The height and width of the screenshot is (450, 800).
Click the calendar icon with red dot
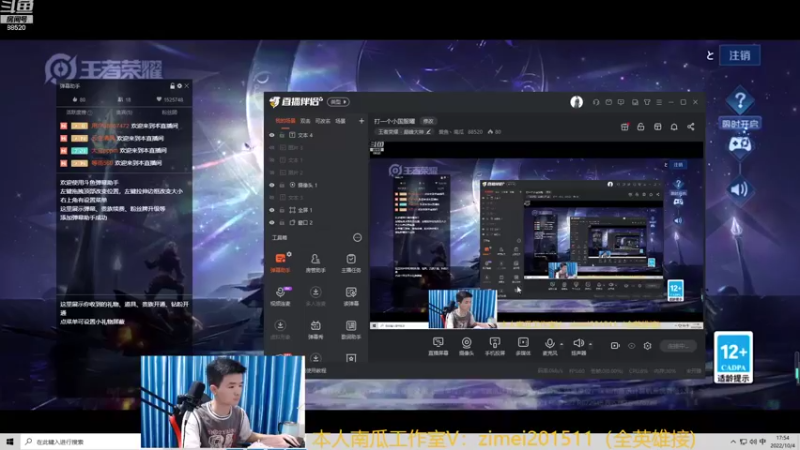[624, 127]
